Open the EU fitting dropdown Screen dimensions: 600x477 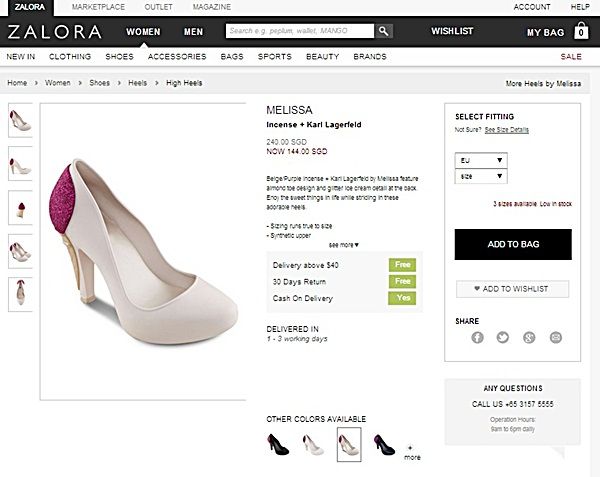481,160
